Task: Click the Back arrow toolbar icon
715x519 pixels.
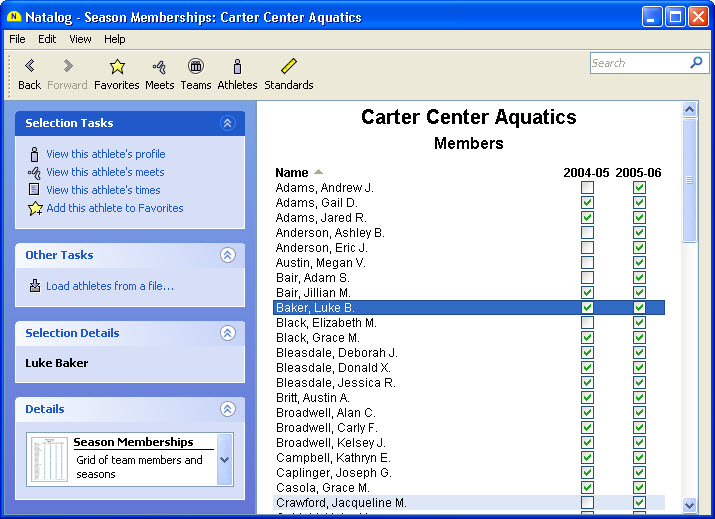Action: (29, 67)
